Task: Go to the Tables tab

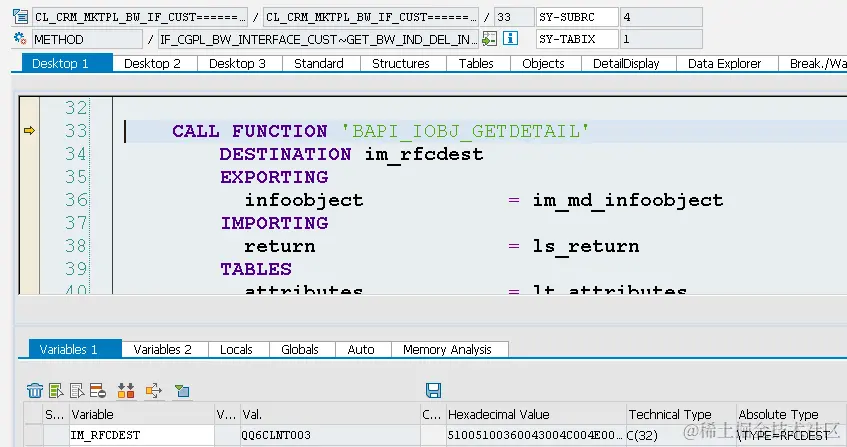Action: tap(476, 64)
